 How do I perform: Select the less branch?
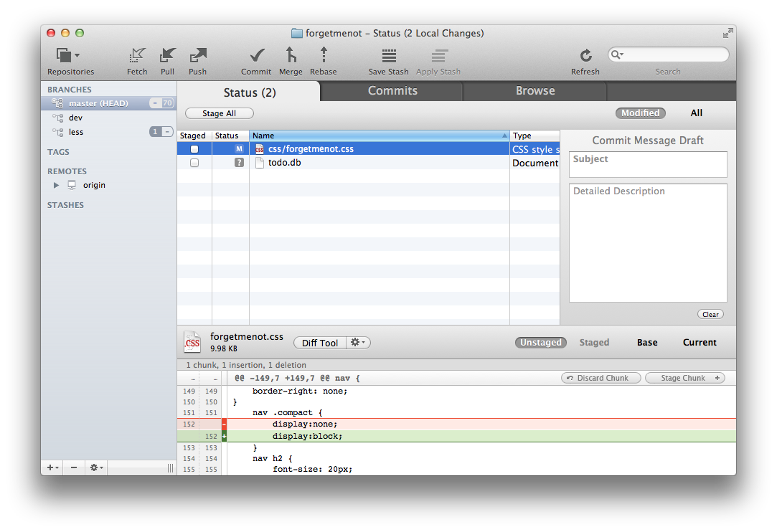click(108, 132)
